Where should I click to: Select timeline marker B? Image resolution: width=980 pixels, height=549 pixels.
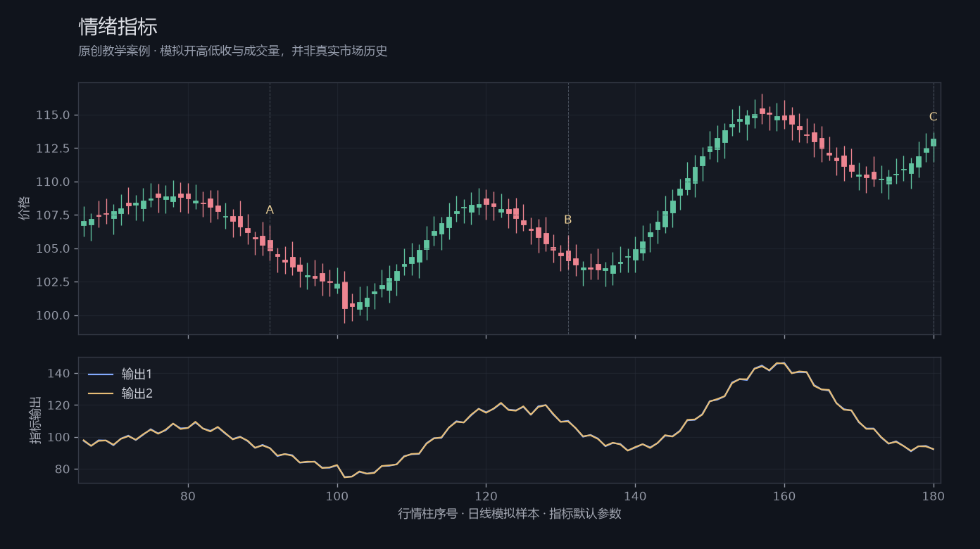tap(568, 220)
